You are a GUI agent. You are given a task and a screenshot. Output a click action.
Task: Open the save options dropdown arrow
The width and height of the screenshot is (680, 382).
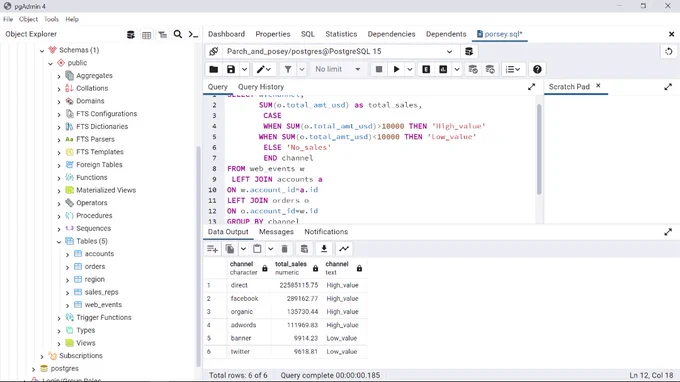point(245,69)
